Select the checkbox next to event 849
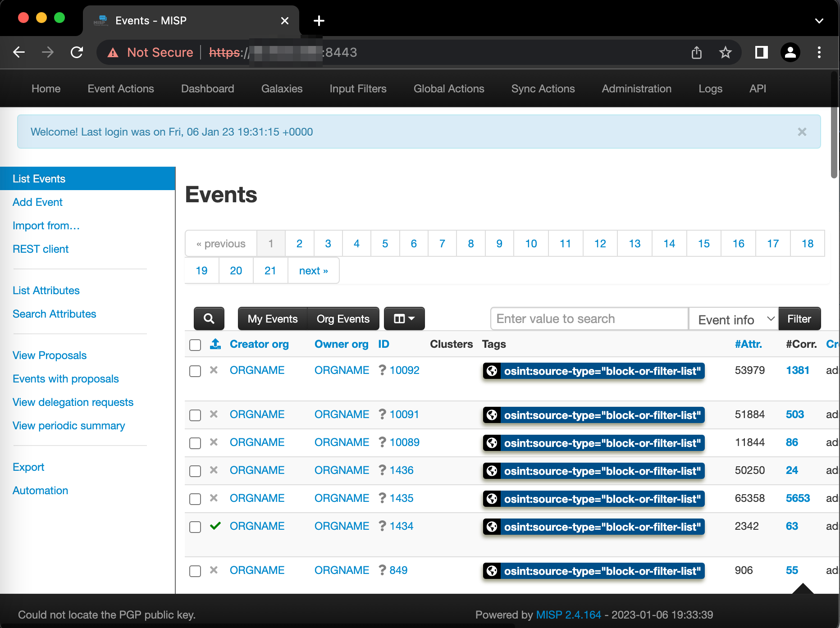 click(195, 571)
